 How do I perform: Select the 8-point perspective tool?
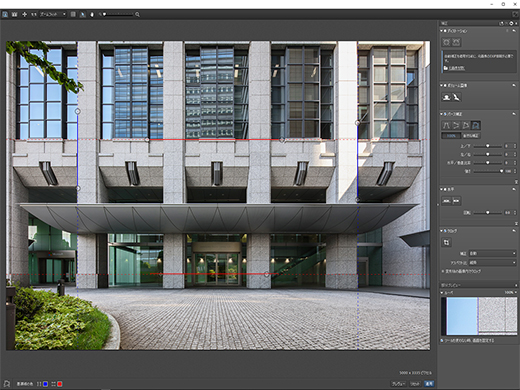[476, 125]
